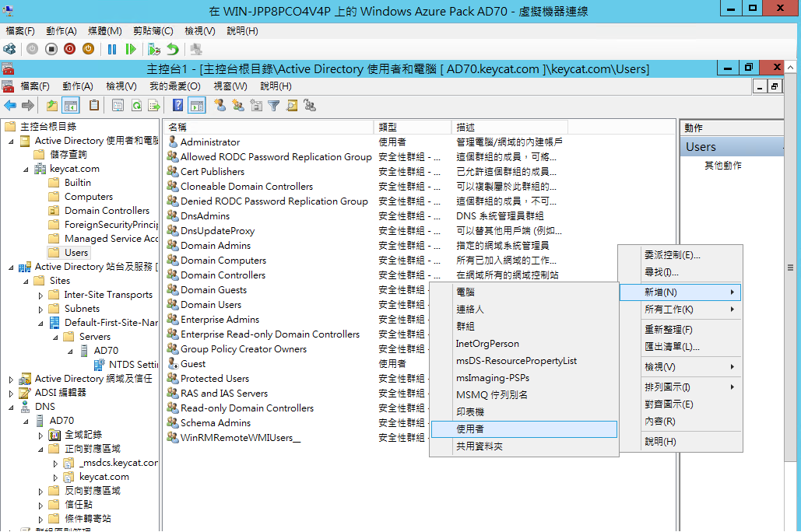Toggle the console tree pane visibility
801x532 pixels.
(x=71, y=106)
